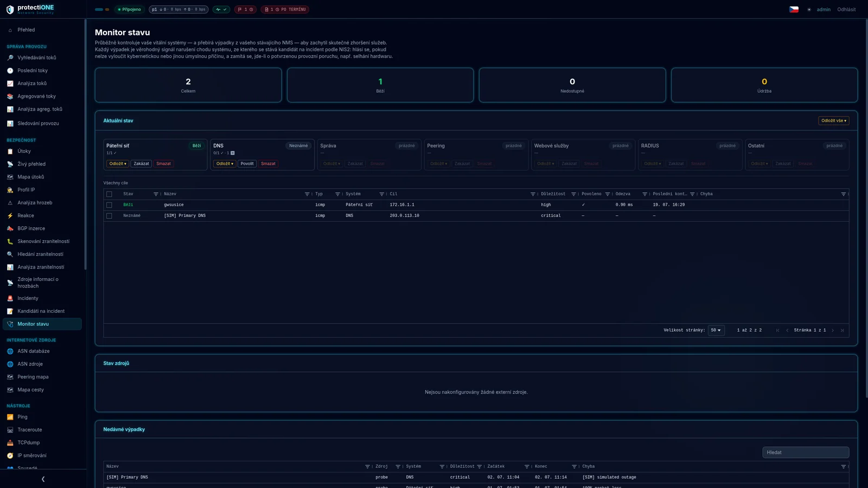The width and height of the screenshot is (868, 488).
Task: Check the [SIM] Primary DNS row checkbox
Action: click(109, 216)
